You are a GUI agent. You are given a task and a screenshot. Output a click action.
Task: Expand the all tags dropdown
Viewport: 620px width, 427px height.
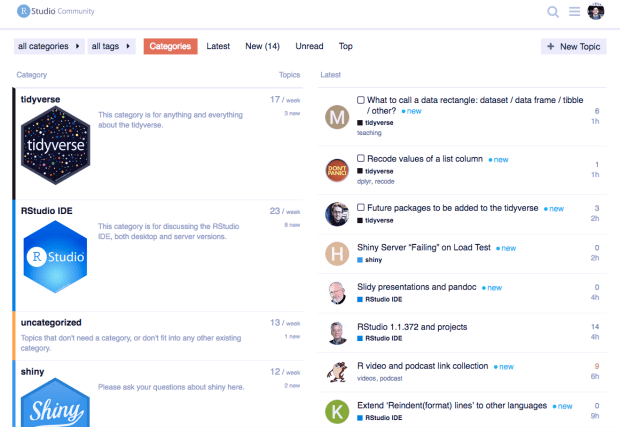point(112,46)
